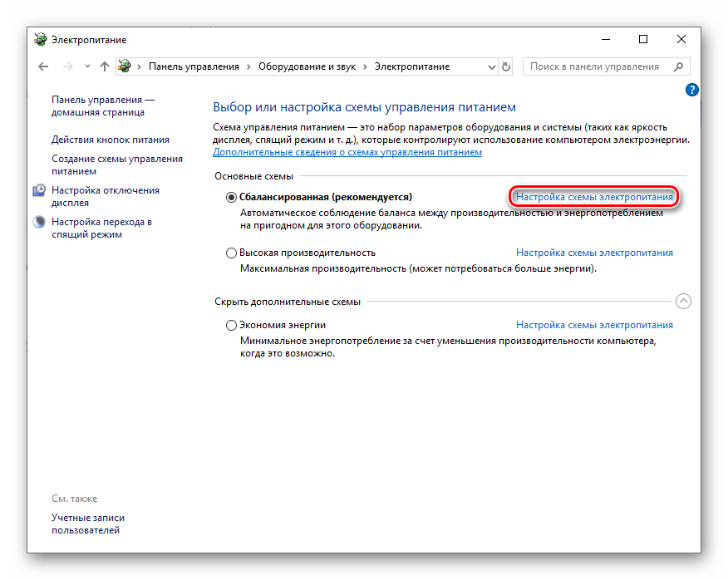Select the Высокая производительность plan

(x=231, y=253)
